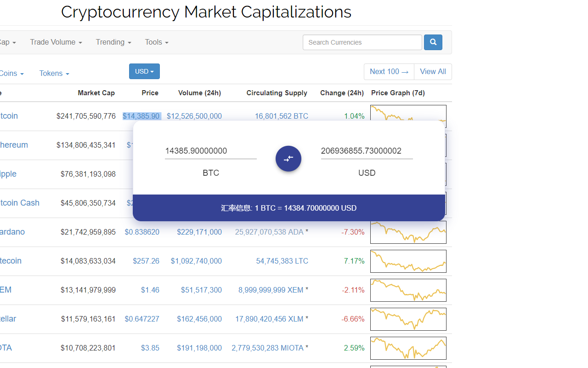Click Litecoin volume $1,092,740,000
Screen dimensions: 588x368
click(196, 261)
